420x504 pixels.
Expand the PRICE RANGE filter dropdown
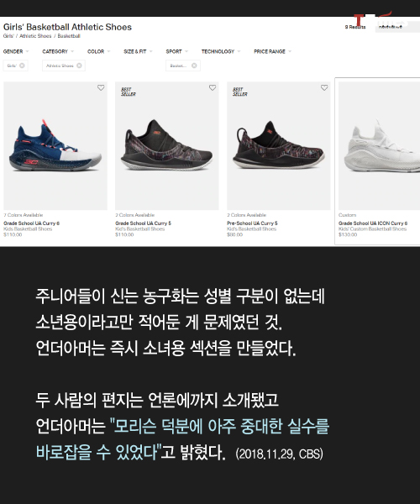pos(273,51)
